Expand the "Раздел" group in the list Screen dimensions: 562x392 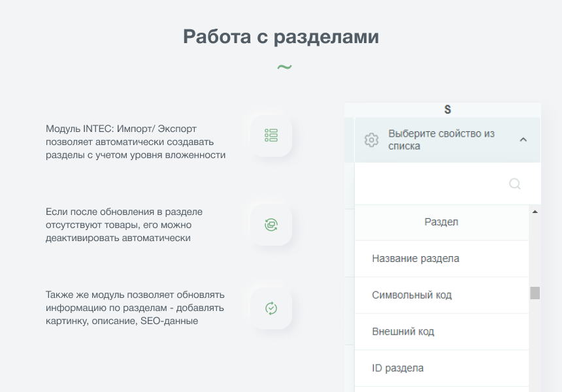[x=442, y=222]
